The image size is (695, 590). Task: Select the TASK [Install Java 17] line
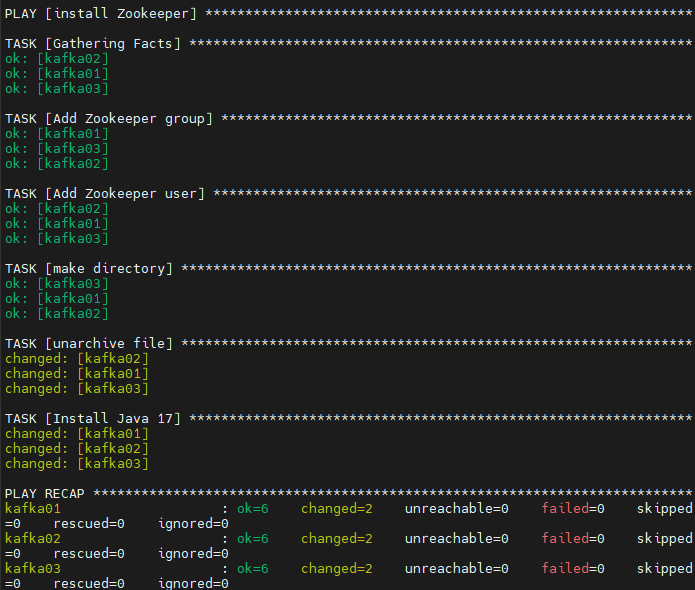coord(348,418)
